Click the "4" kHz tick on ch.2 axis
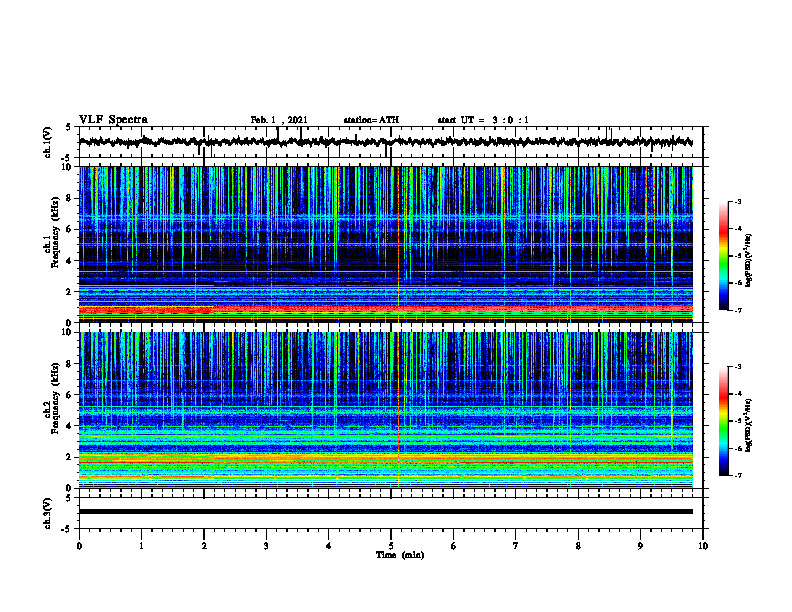 coord(69,426)
